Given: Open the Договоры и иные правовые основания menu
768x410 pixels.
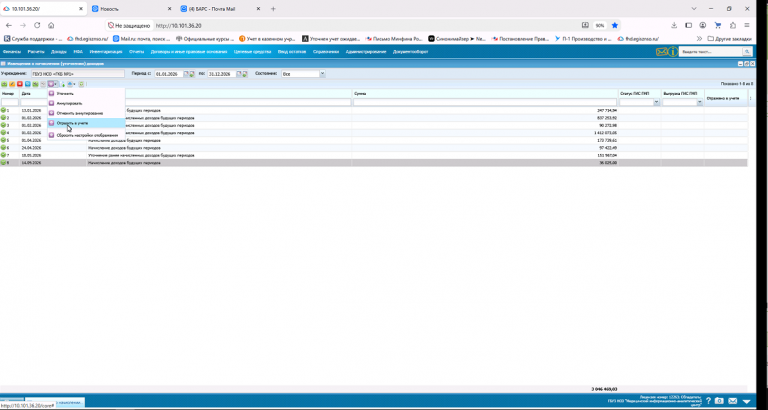Looking at the screenshot, I should click(x=189, y=51).
